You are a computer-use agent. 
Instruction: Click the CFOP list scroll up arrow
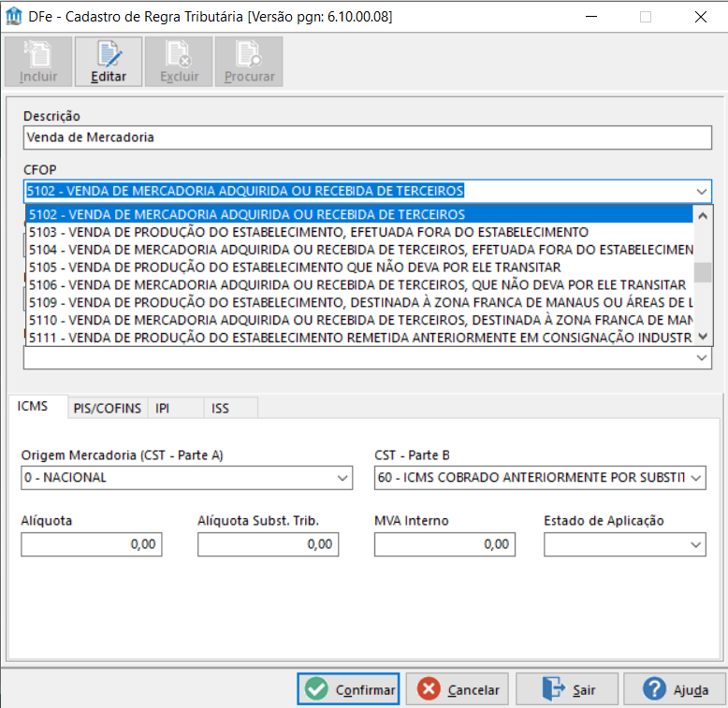tap(703, 216)
